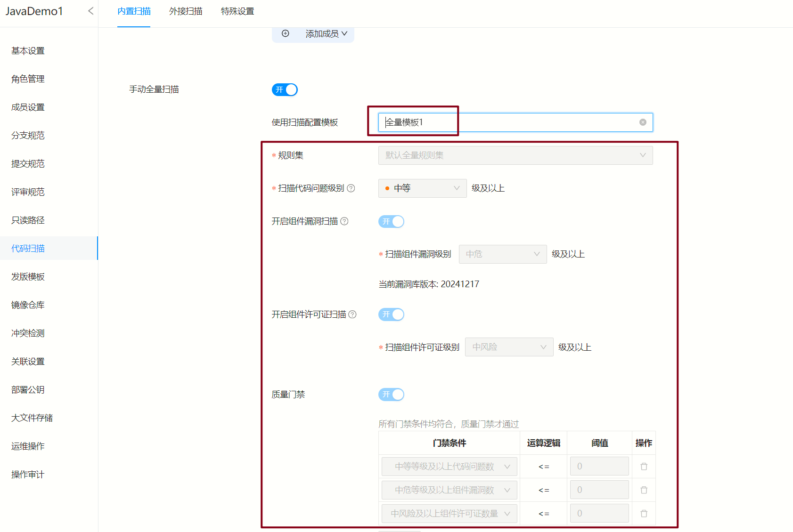Open 关联设置 in the sidebar

pyautogui.click(x=28, y=362)
